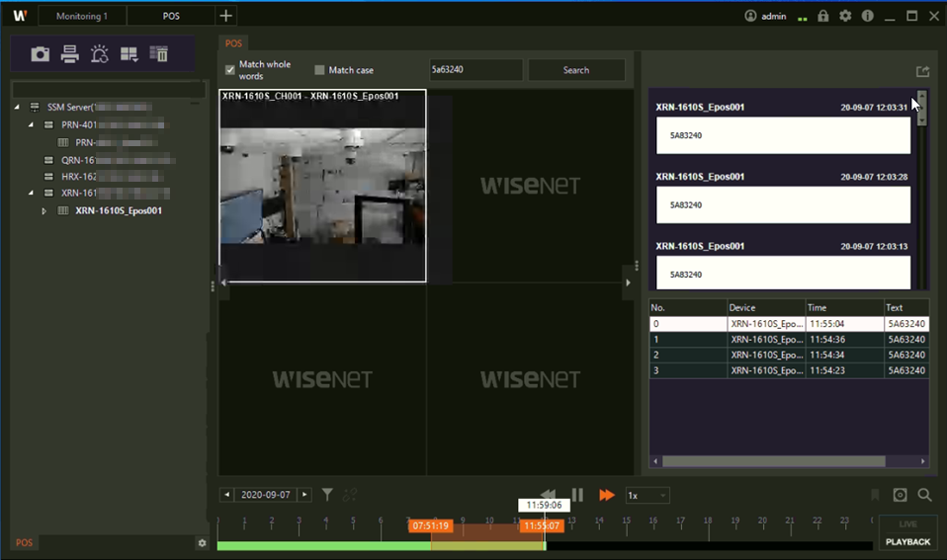
Task: Click the print icon in toolbar
Action: coord(69,54)
